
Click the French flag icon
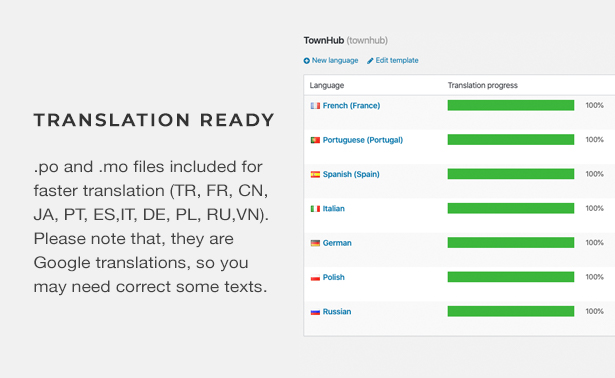coord(315,106)
